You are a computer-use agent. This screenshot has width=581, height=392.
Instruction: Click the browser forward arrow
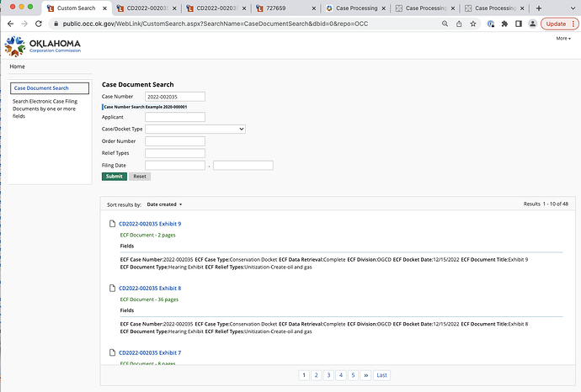(x=24, y=24)
